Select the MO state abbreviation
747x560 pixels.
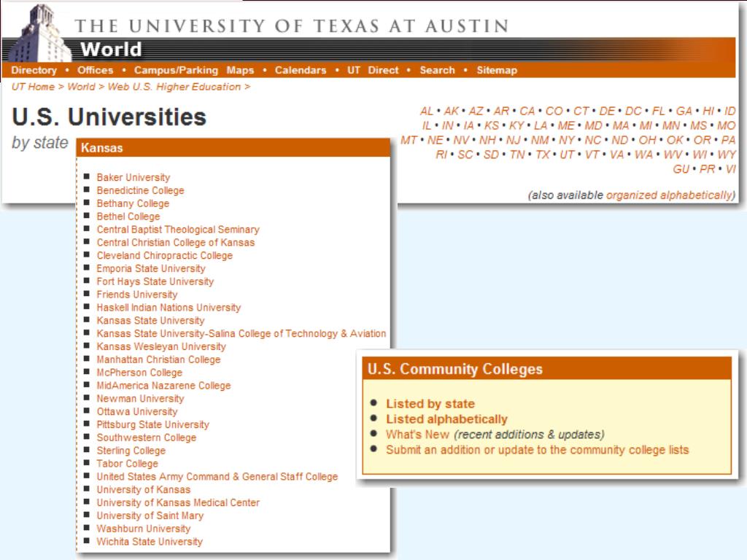point(726,125)
